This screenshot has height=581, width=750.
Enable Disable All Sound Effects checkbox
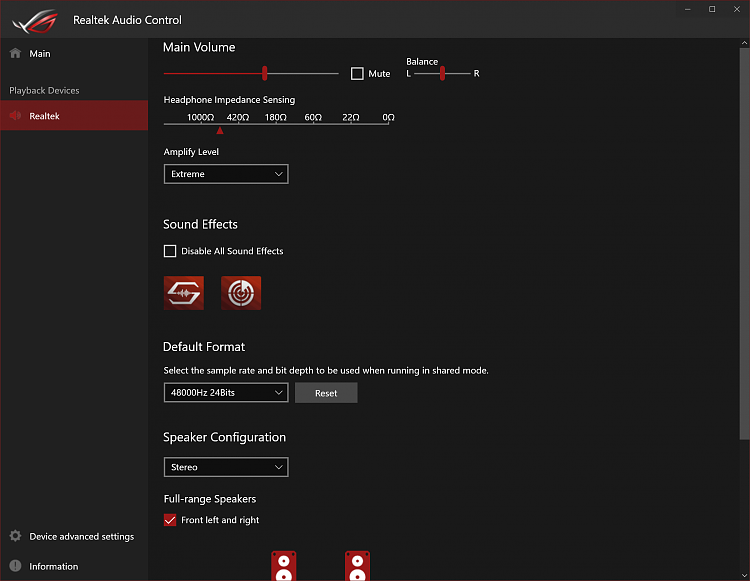(x=170, y=251)
